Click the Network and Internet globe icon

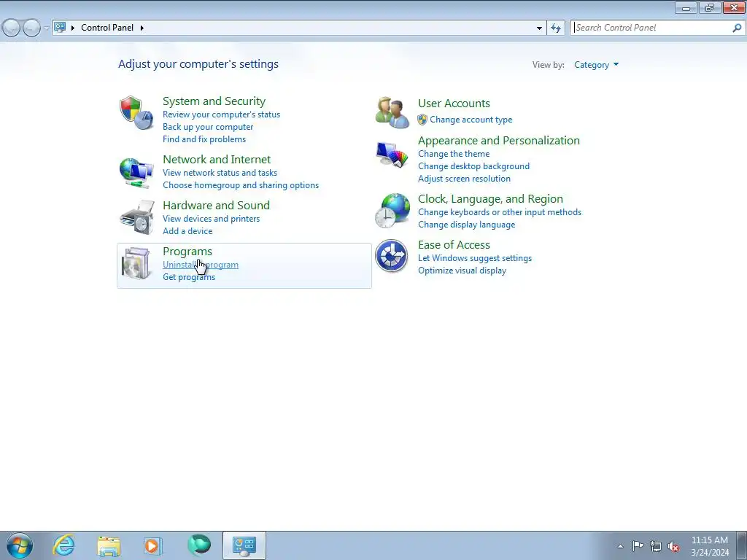(136, 173)
